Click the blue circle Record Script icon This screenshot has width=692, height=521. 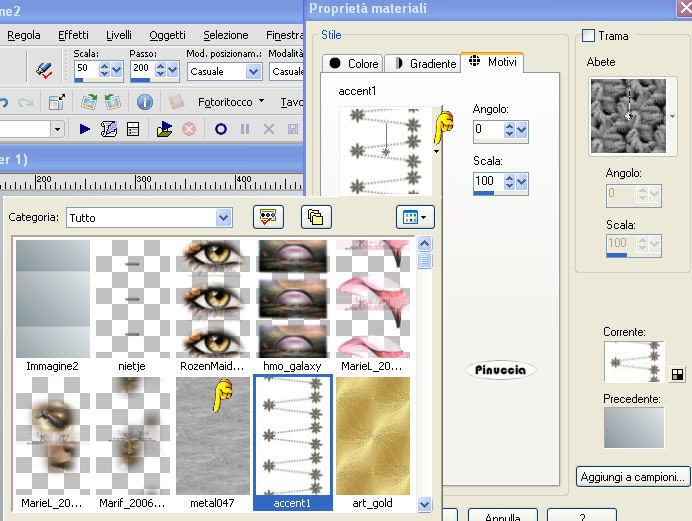[219, 129]
